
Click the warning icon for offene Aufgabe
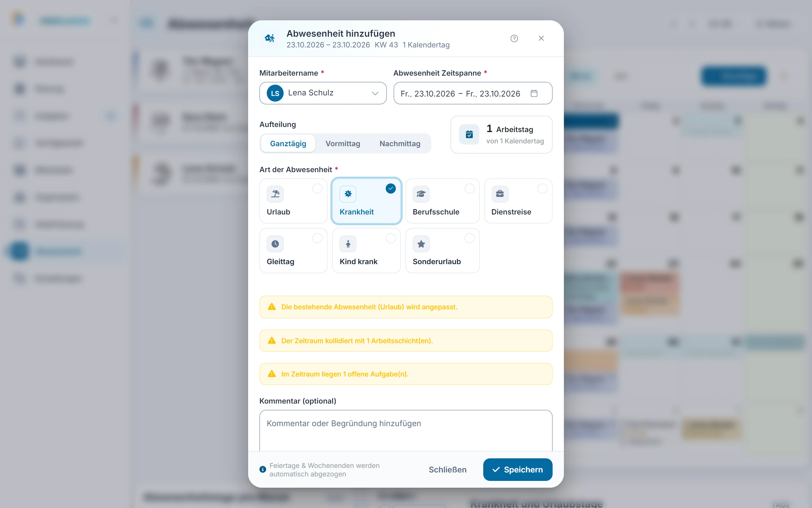pos(272,374)
